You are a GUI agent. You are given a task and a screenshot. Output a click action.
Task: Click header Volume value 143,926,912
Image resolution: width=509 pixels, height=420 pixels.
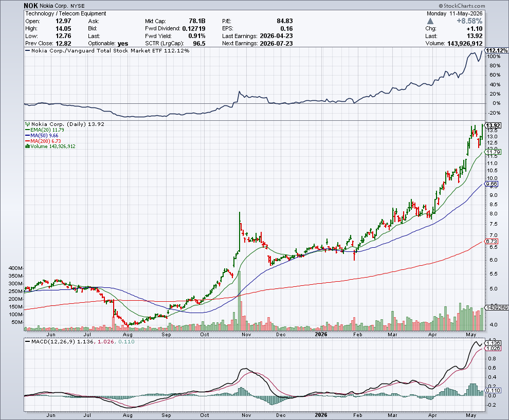pos(465,44)
